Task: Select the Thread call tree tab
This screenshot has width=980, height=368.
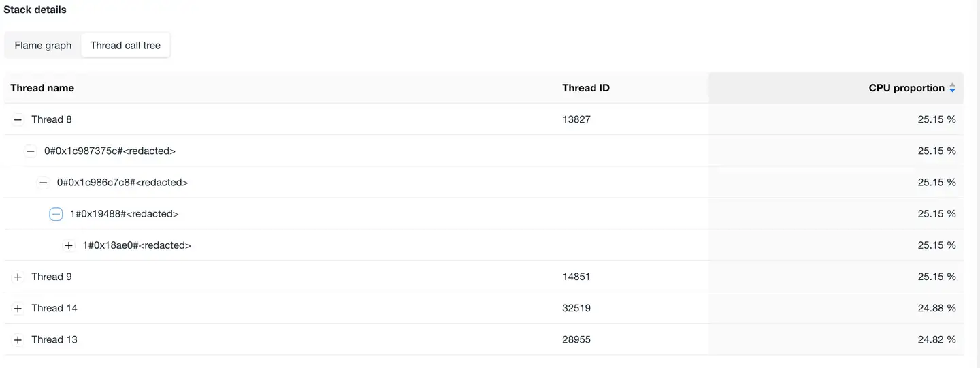Action: (125, 46)
